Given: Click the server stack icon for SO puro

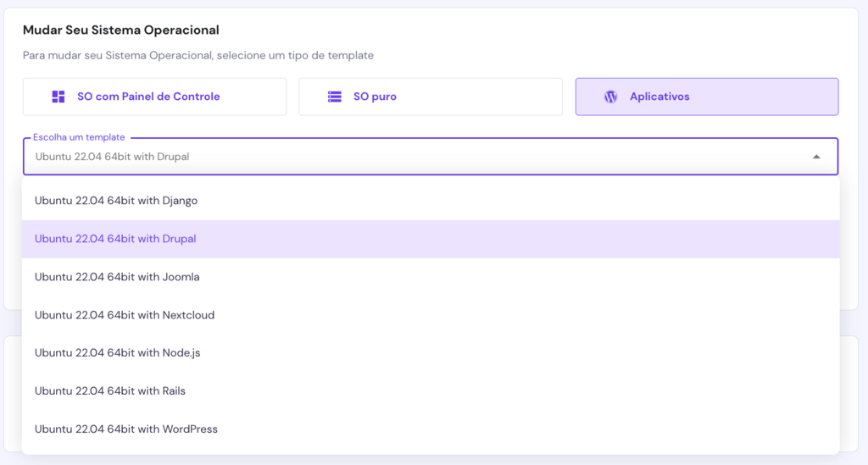Looking at the screenshot, I should [x=335, y=97].
